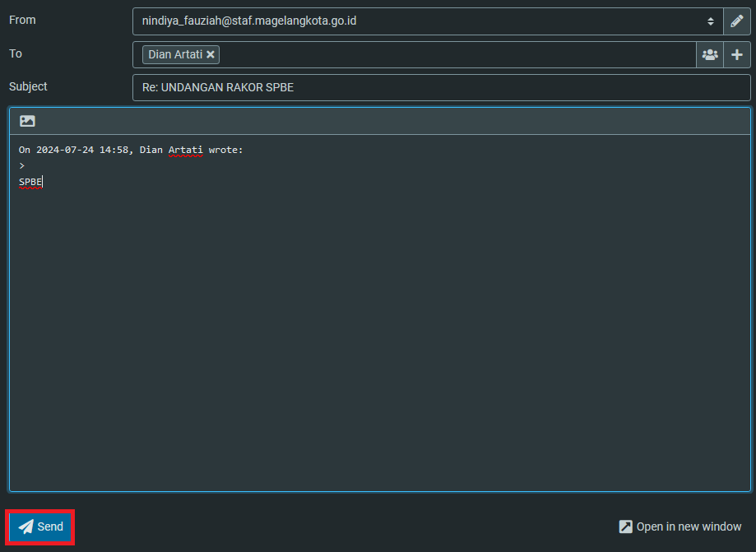Add another recipient field via the plus icon

pyautogui.click(x=737, y=54)
